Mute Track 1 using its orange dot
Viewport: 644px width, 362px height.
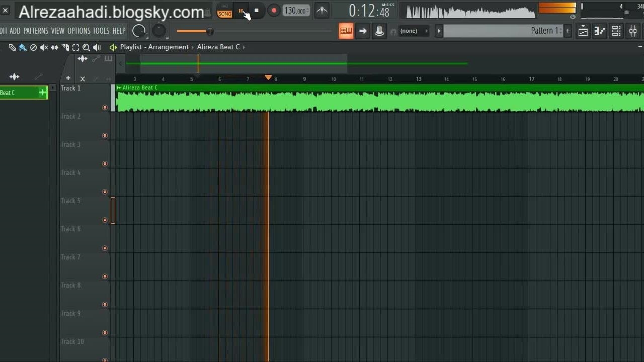(x=105, y=108)
